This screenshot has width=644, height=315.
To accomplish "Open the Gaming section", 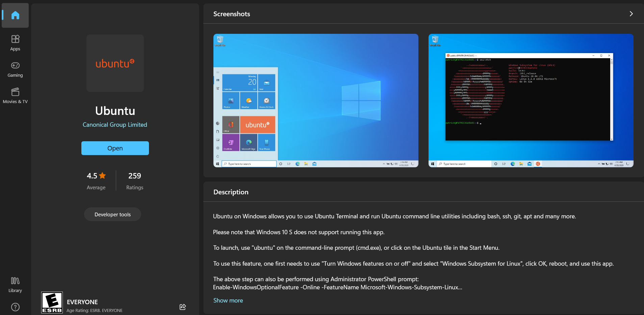I will 15,69.
